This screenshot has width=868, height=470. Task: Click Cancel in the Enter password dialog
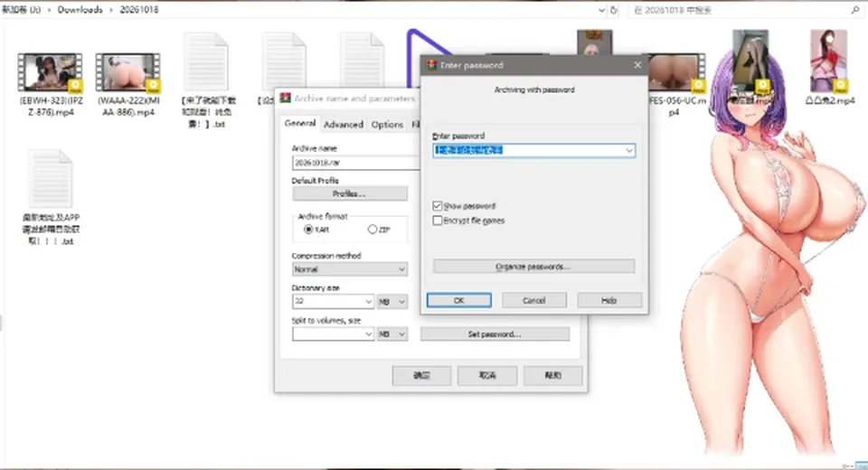point(534,300)
